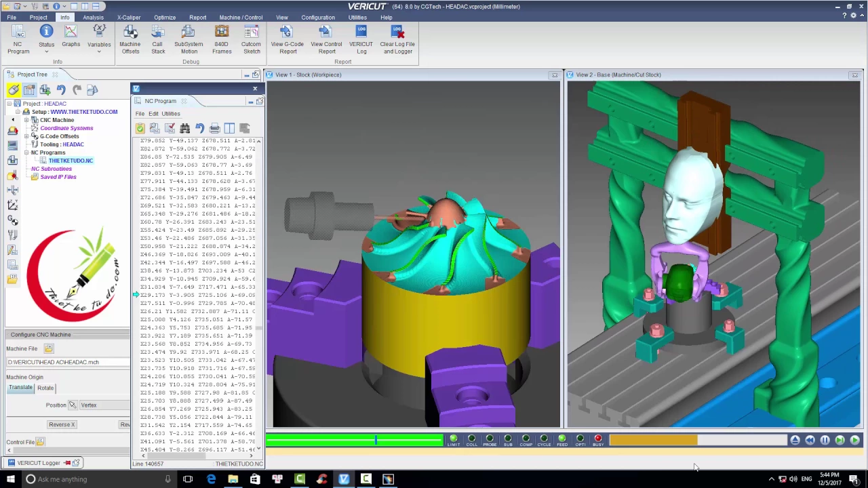The width and height of the screenshot is (868, 488).
Task: Toggle the LIMIT status light
Action: [454, 441]
